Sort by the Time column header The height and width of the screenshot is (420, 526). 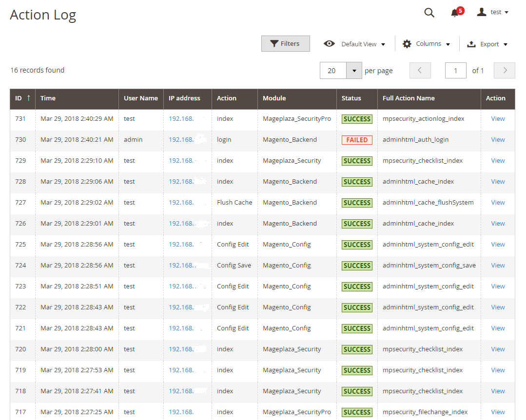(48, 98)
